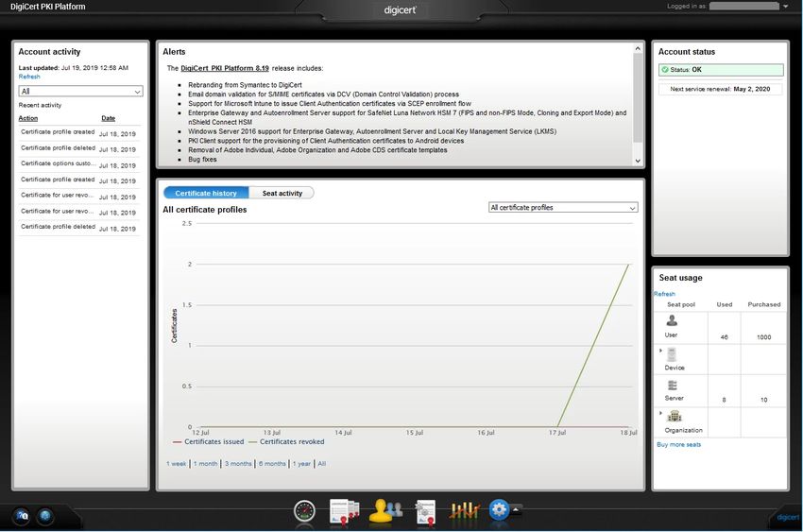
Task: Open the 'All certificate profiles' dropdown
Action: (563, 207)
